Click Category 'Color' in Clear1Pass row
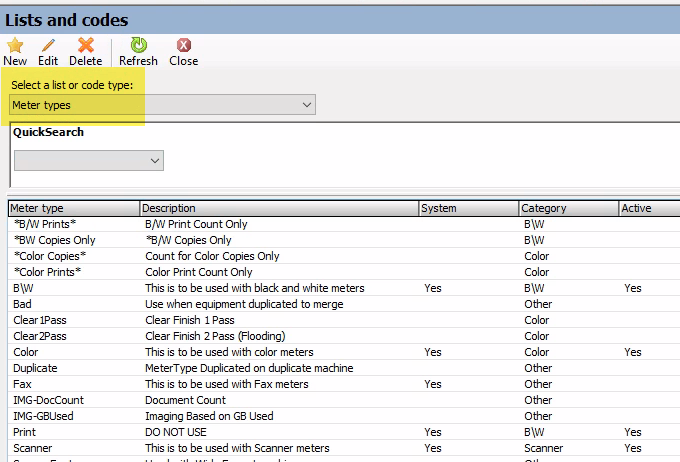 pos(536,320)
